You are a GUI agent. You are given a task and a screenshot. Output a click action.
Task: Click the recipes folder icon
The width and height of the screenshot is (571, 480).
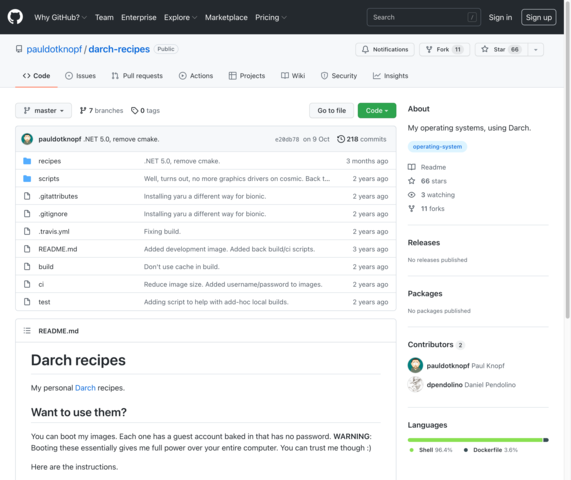pos(27,161)
